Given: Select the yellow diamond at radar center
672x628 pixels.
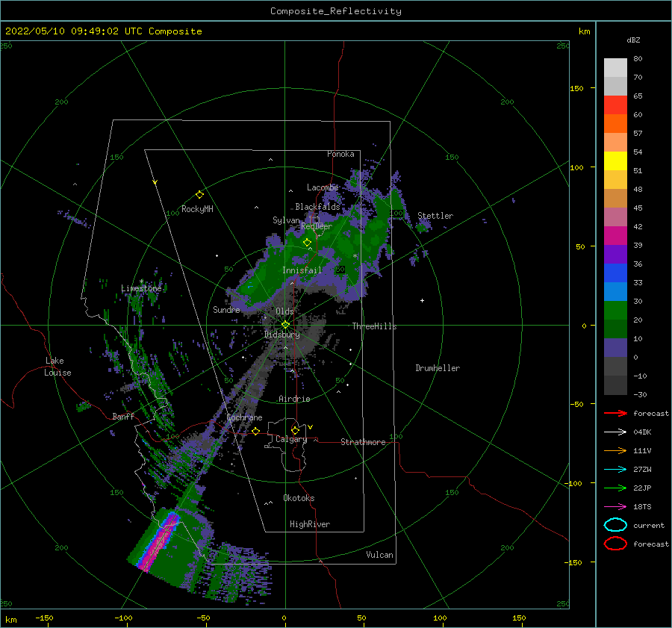Looking at the screenshot, I should pyautogui.click(x=285, y=325).
